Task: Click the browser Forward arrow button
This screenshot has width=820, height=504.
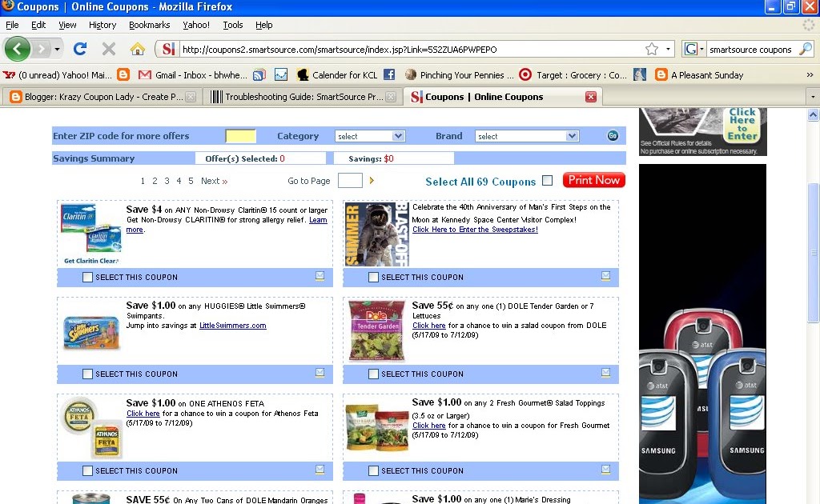Action: click(41, 49)
